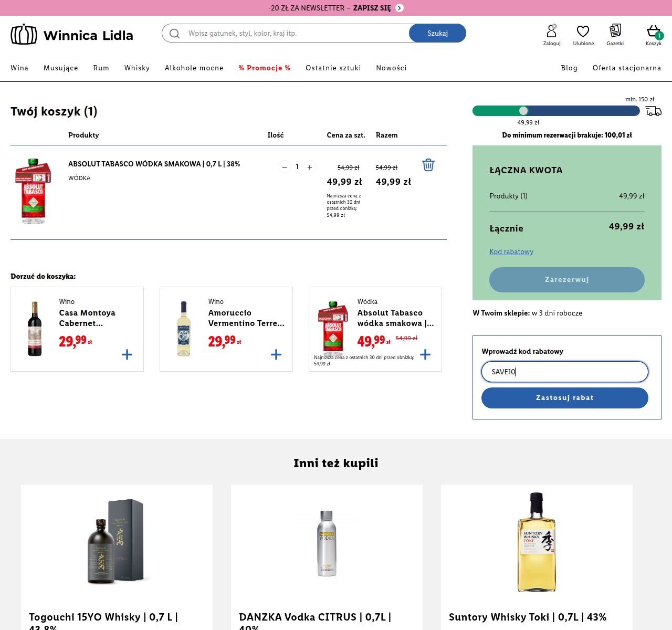
Task: Click the 'ŁĄCZNA KWOTA' heading
Action: (526, 170)
